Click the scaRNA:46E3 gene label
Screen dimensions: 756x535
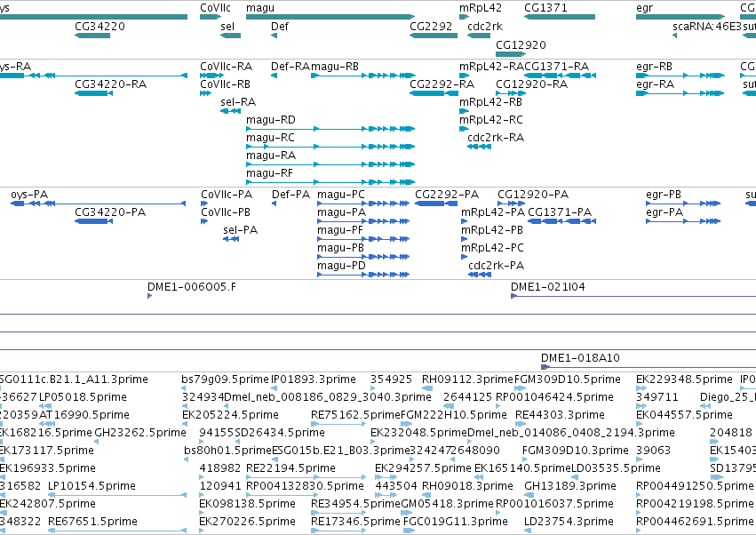[x=707, y=27]
